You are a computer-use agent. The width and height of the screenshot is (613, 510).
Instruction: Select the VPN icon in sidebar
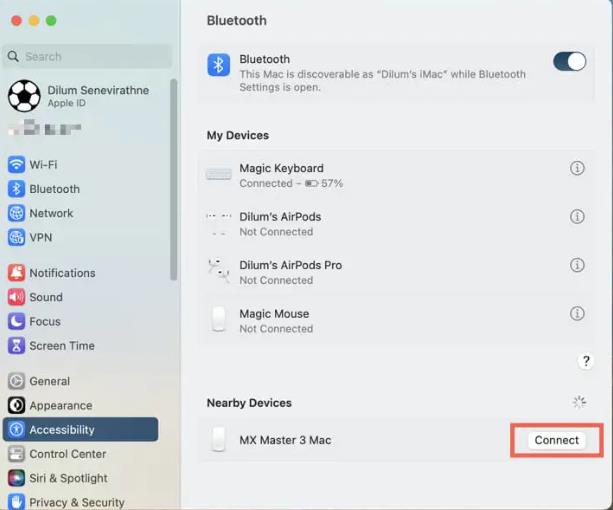16,238
